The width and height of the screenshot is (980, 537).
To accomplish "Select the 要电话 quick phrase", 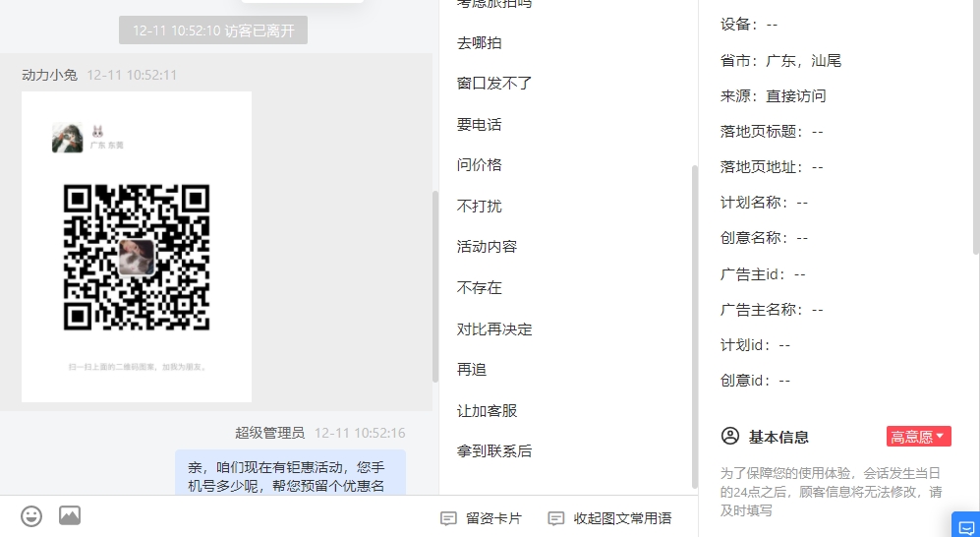I will point(480,124).
